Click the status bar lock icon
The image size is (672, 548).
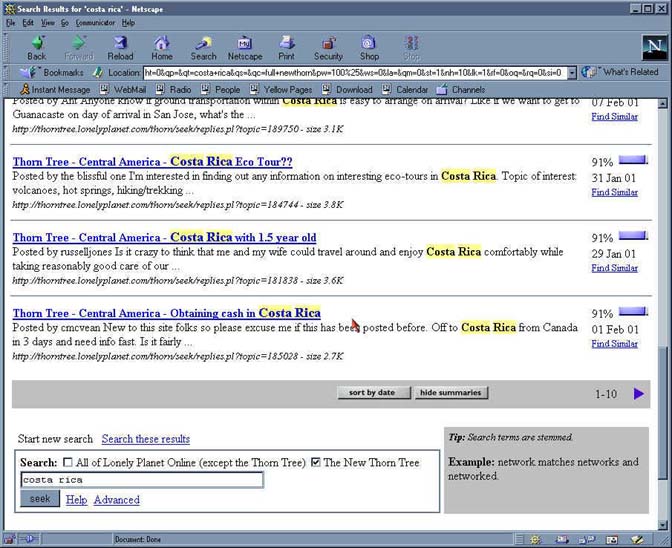pos(9,539)
